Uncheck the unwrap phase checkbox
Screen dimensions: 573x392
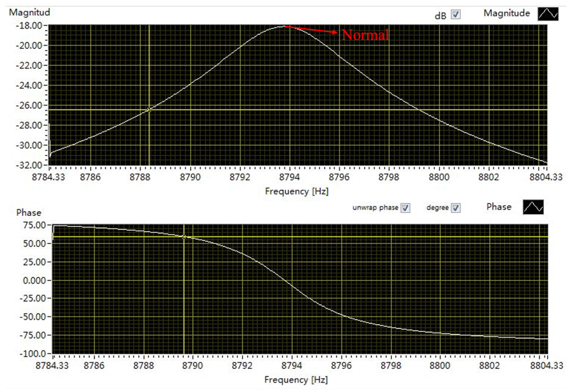coord(405,208)
